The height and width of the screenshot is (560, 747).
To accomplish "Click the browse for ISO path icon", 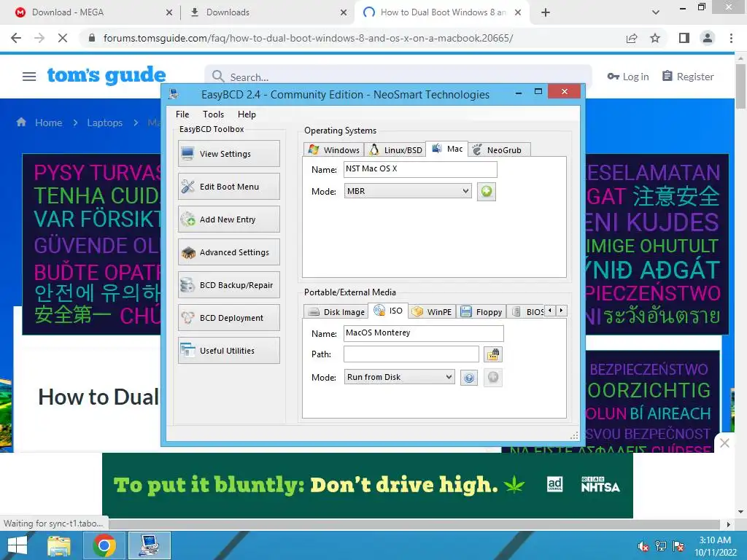I will [493, 354].
